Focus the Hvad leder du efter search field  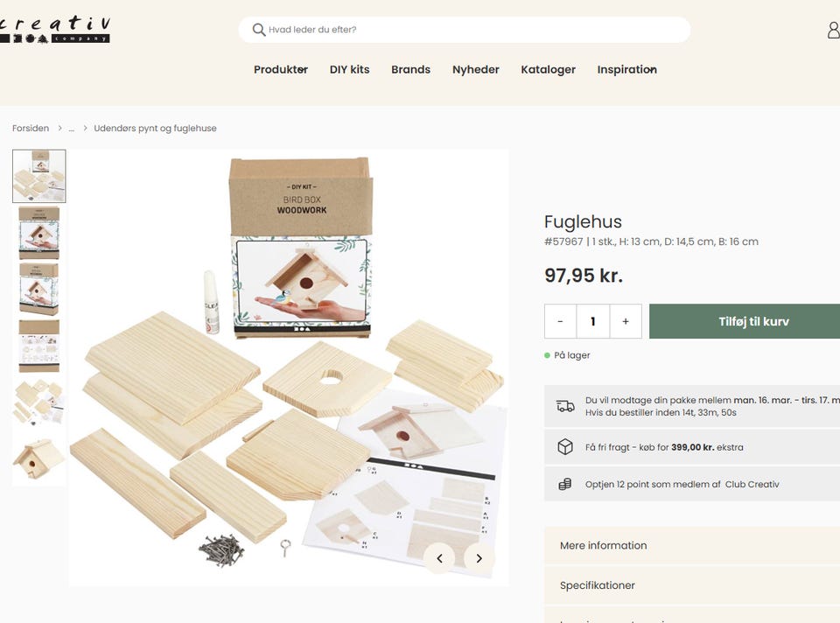[x=465, y=30]
